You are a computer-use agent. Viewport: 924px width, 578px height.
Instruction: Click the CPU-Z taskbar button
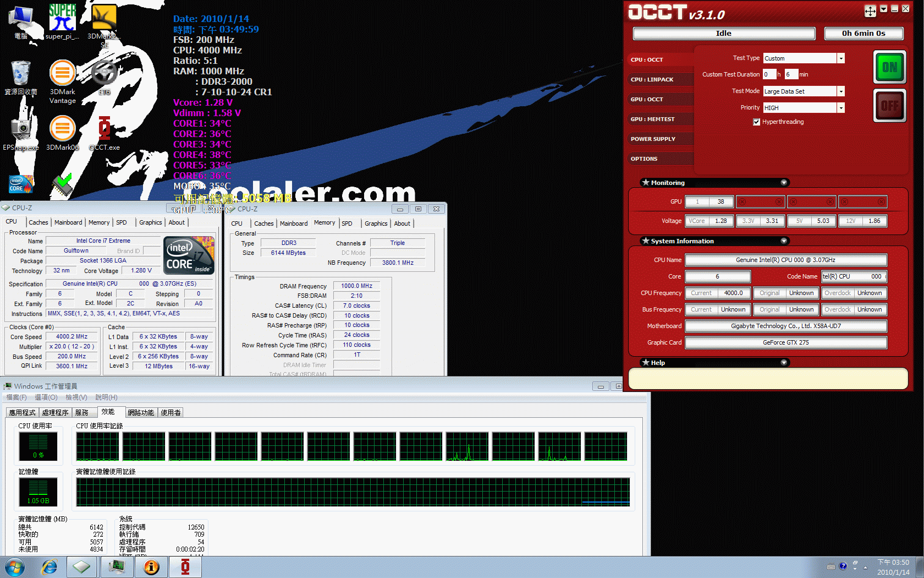coord(82,567)
